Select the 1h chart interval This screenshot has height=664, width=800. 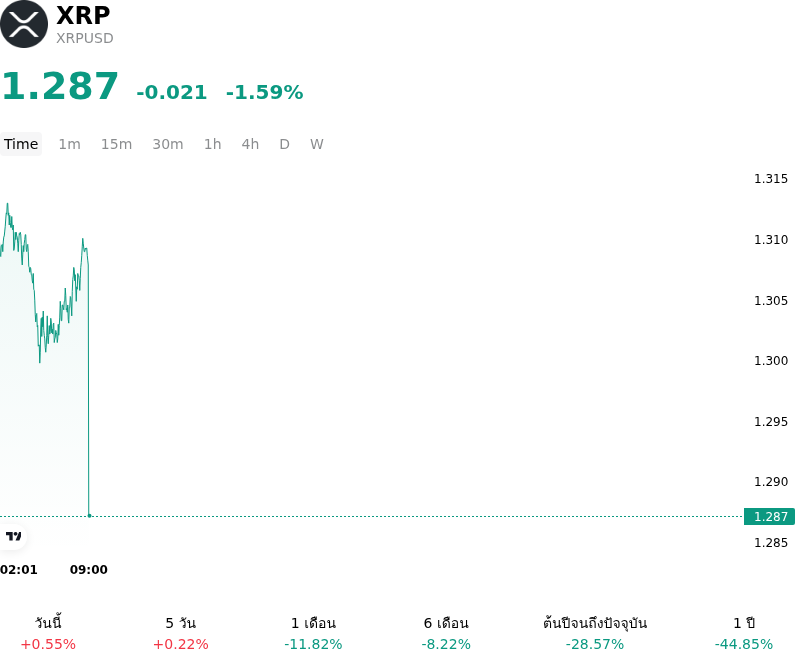[213, 144]
